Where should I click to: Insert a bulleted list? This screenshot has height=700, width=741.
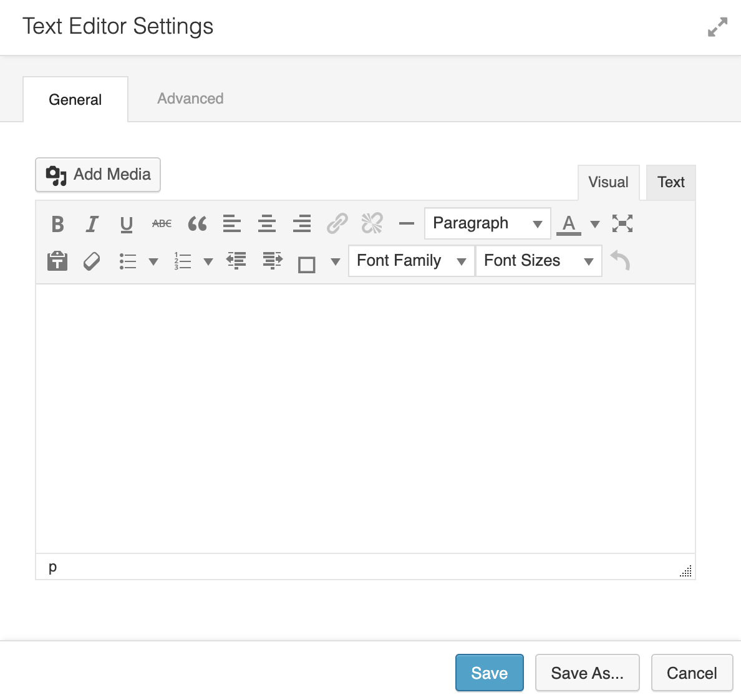tap(128, 261)
